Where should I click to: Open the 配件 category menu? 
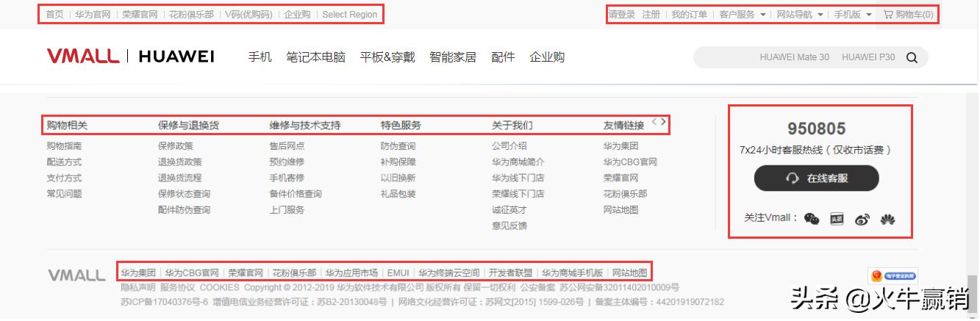click(503, 57)
